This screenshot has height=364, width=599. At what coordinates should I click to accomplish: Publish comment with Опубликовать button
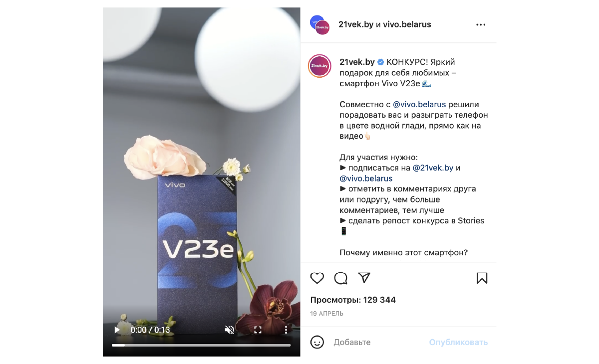[458, 342]
